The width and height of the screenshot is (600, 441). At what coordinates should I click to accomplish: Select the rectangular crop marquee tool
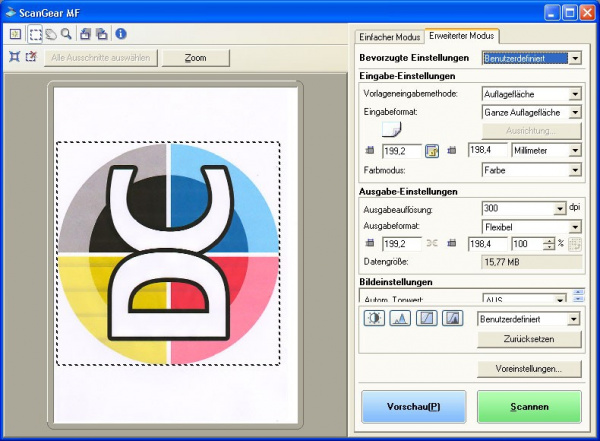coord(33,34)
